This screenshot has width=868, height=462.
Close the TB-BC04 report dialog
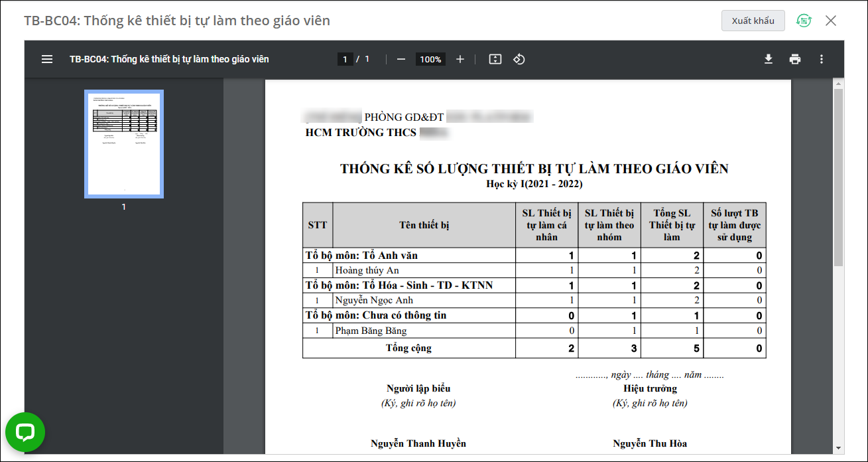point(831,21)
